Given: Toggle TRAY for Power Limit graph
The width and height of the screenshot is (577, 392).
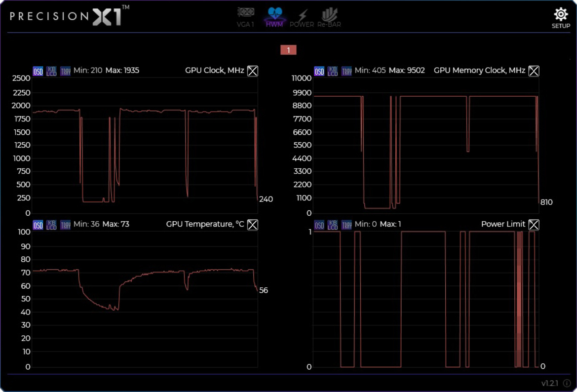Looking at the screenshot, I should tap(346, 225).
